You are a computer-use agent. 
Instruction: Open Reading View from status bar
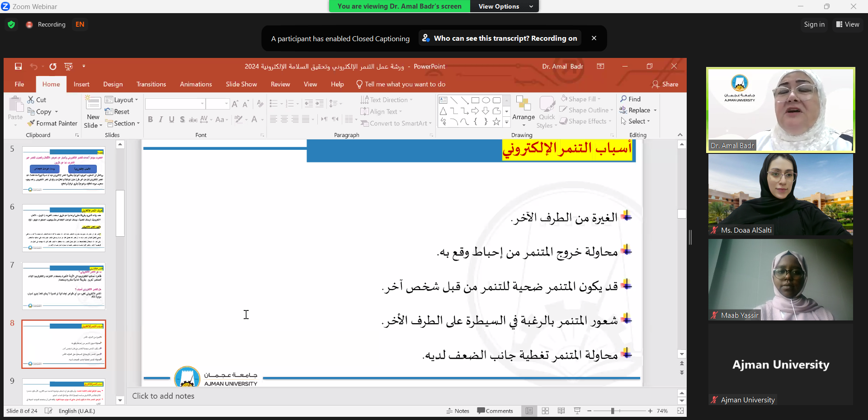pyautogui.click(x=561, y=411)
